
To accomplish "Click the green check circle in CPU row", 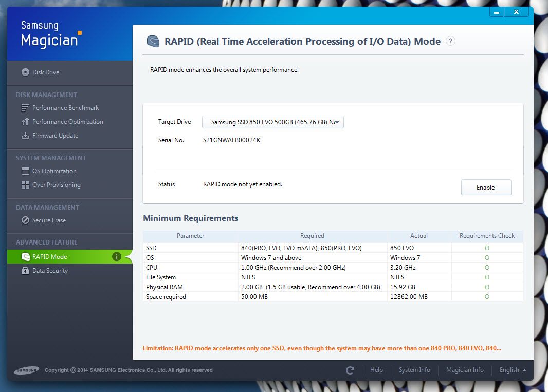I will point(487,268).
